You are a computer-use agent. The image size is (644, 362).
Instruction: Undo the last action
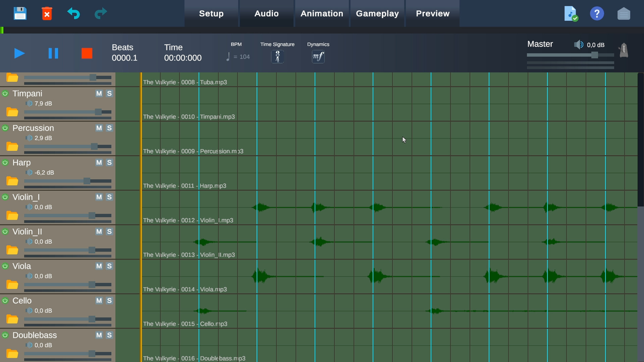[73, 13]
